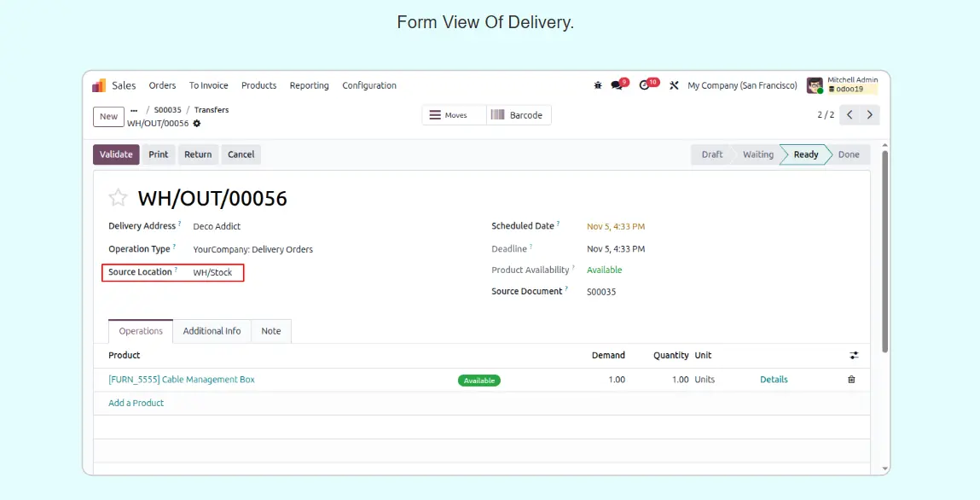Viewport: 980px width, 500px height.
Task: Click the wrench tools icon
Action: pyautogui.click(x=674, y=85)
